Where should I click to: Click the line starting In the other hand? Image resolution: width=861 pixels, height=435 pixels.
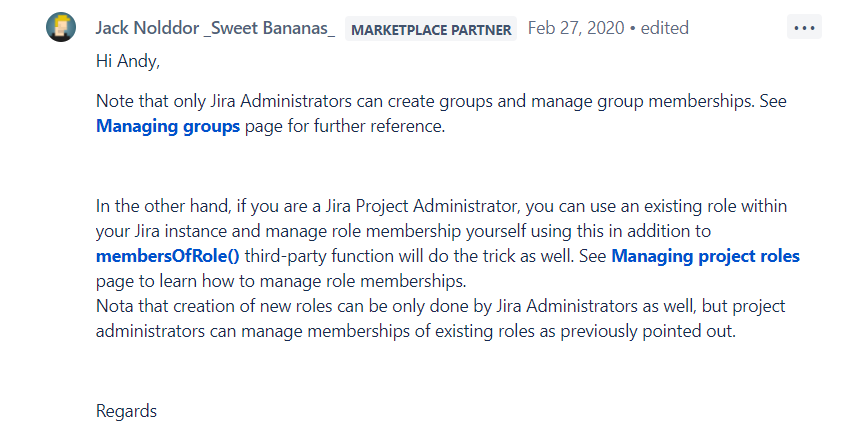point(441,207)
